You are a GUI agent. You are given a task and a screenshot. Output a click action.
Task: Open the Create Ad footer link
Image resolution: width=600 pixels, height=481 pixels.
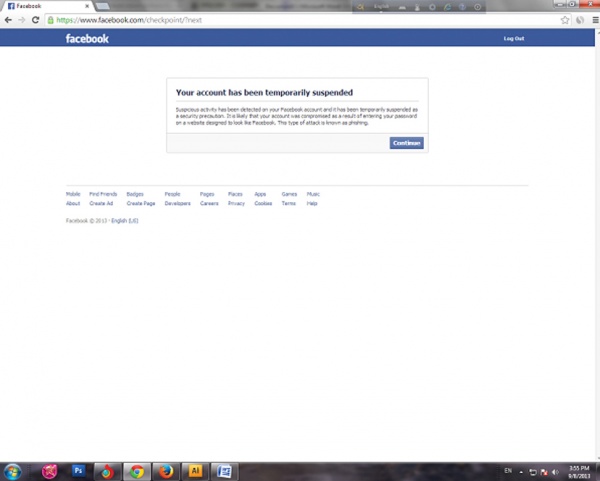point(101,203)
